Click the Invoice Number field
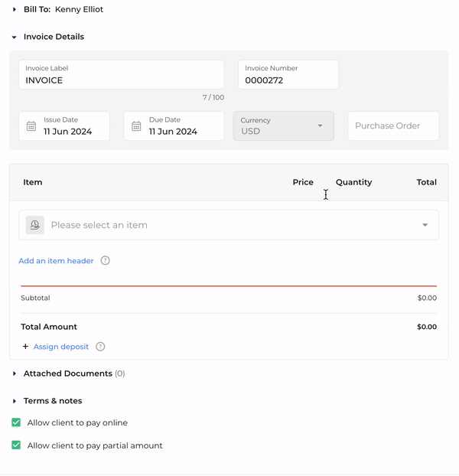 pyautogui.click(x=288, y=80)
